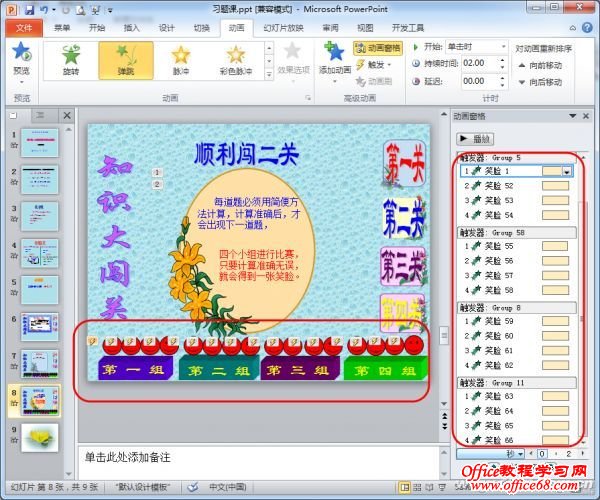Screen dimensions: 600x500
Task: Click the 预览 star icon
Action: [x=21, y=52]
